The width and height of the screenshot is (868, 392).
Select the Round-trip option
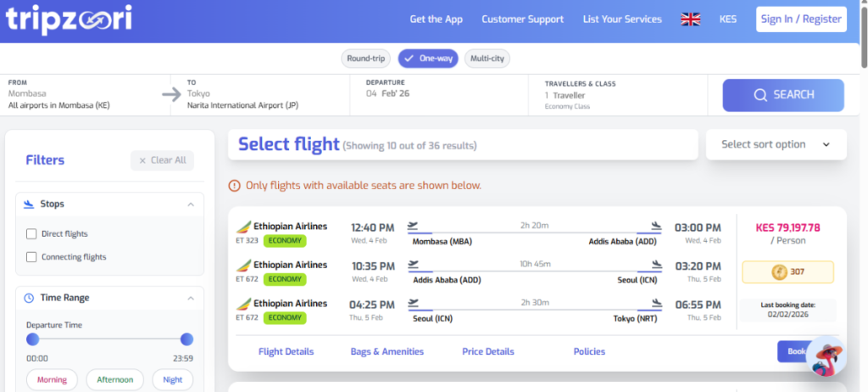tap(366, 59)
